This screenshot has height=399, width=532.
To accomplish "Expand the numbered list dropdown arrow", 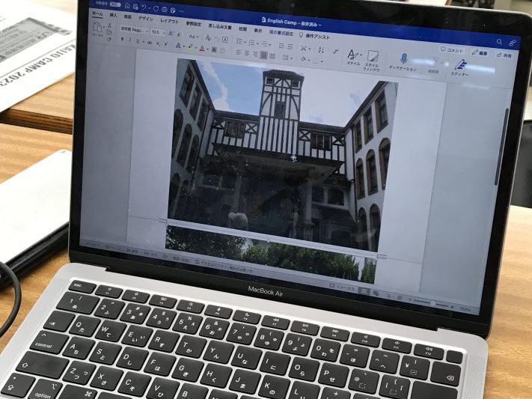I will [257, 43].
